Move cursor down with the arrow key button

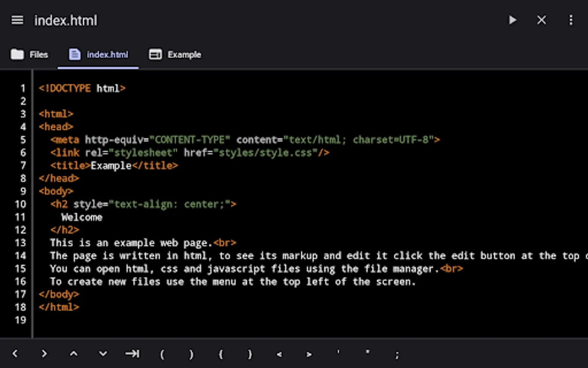[x=103, y=354]
